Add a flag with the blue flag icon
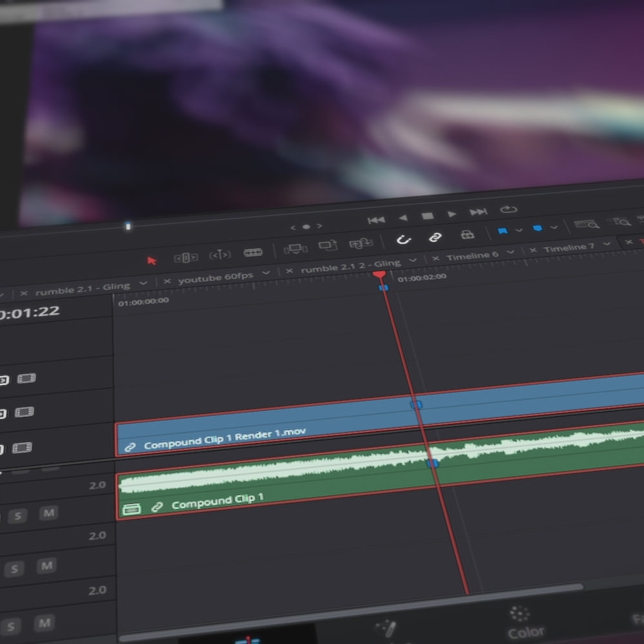This screenshot has height=644, width=644. 502,231
